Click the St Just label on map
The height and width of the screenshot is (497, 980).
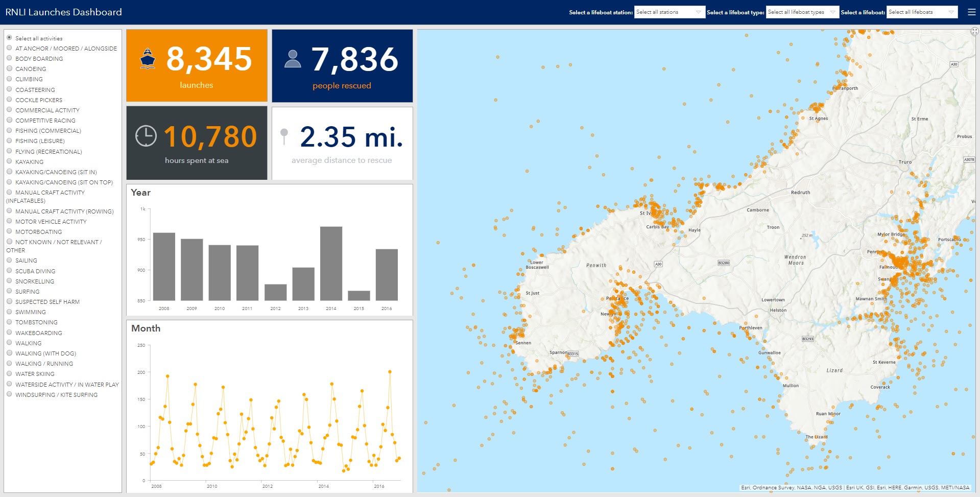[533, 293]
